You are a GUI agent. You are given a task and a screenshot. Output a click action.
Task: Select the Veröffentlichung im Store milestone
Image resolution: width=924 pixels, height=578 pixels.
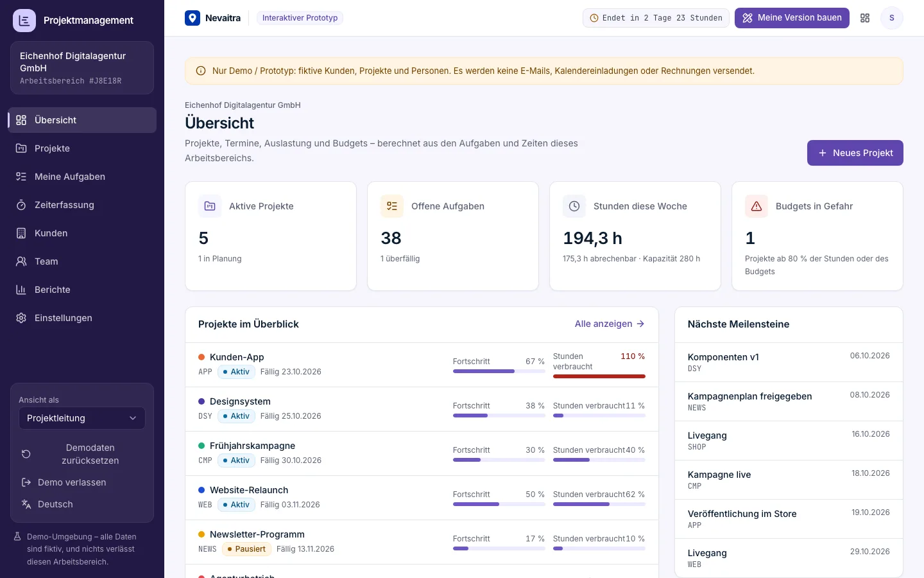click(789, 519)
